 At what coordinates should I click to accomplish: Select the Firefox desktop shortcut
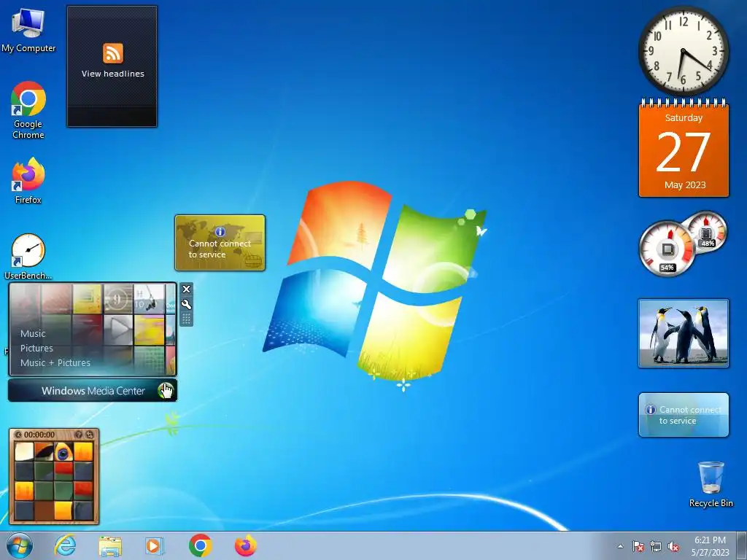pos(28,181)
